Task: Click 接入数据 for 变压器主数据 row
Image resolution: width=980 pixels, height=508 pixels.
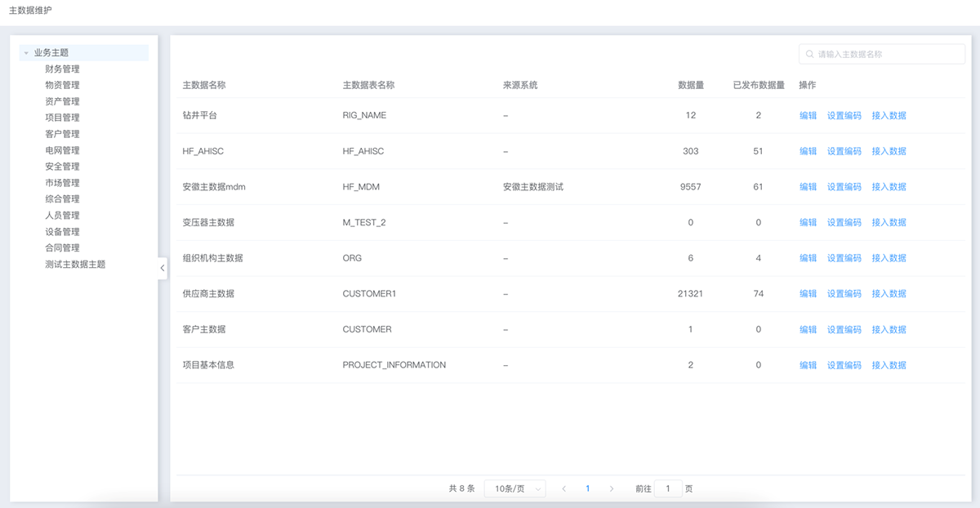Action: click(x=889, y=222)
